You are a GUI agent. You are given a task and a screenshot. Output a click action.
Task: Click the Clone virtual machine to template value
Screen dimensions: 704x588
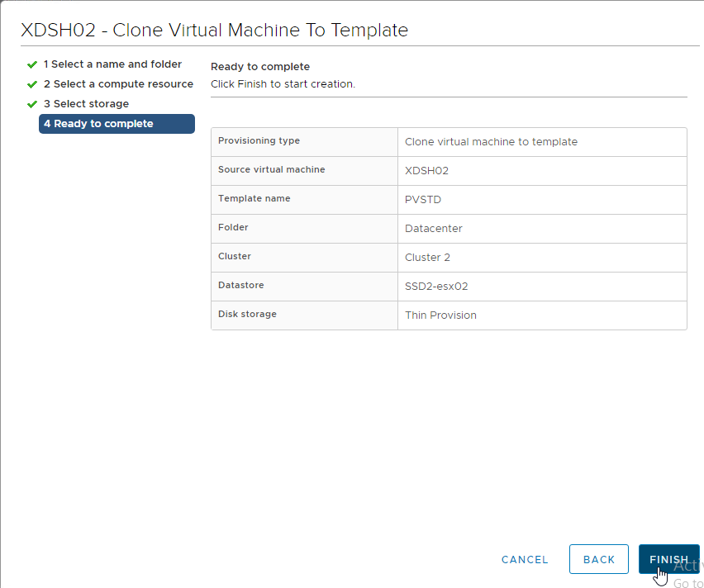pyautogui.click(x=491, y=142)
